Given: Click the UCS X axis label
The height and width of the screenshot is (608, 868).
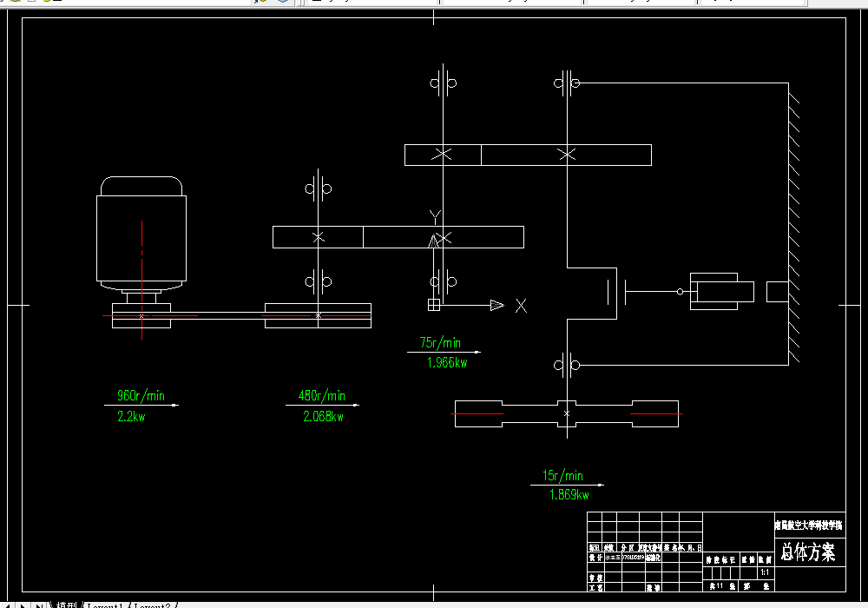Looking at the screenshot, I should click(521, 306).
